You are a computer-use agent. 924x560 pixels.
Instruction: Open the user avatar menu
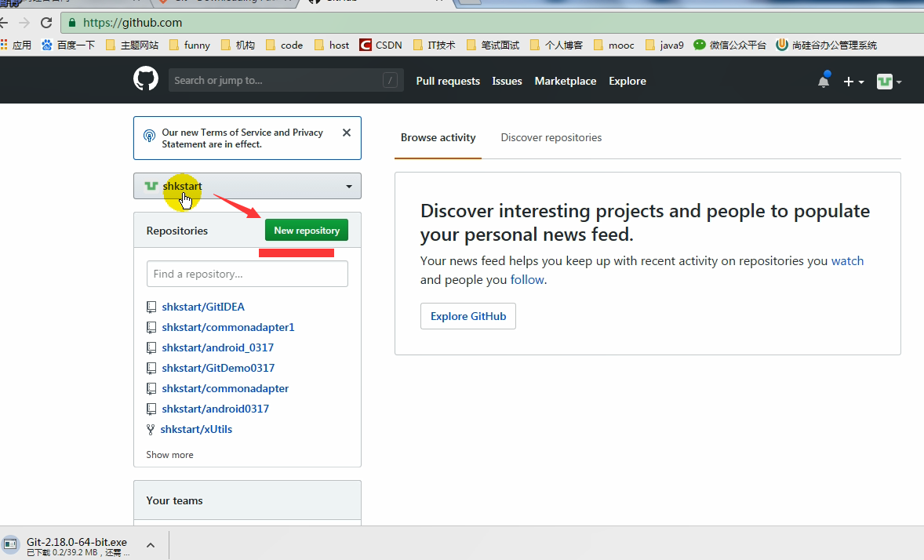[x=889, y=82]
